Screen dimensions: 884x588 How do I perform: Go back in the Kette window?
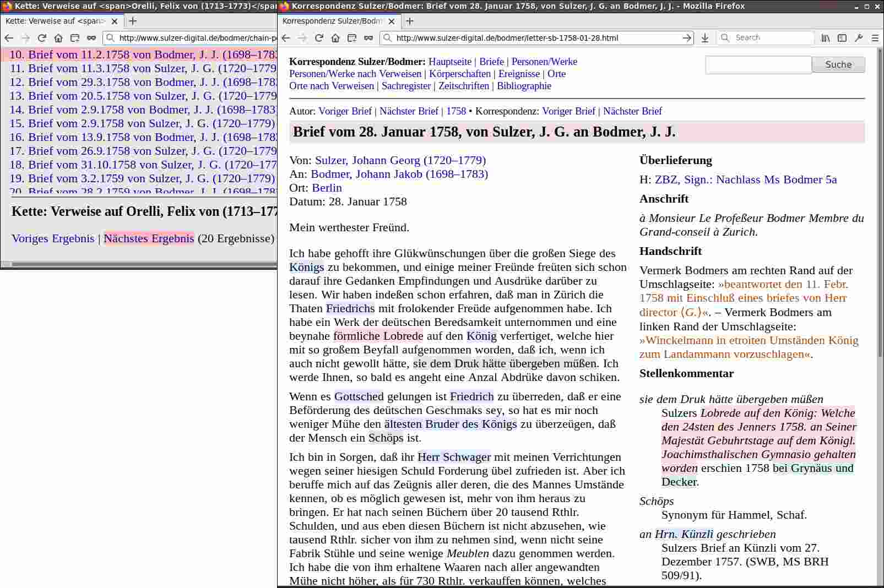[x=9, y=38]
